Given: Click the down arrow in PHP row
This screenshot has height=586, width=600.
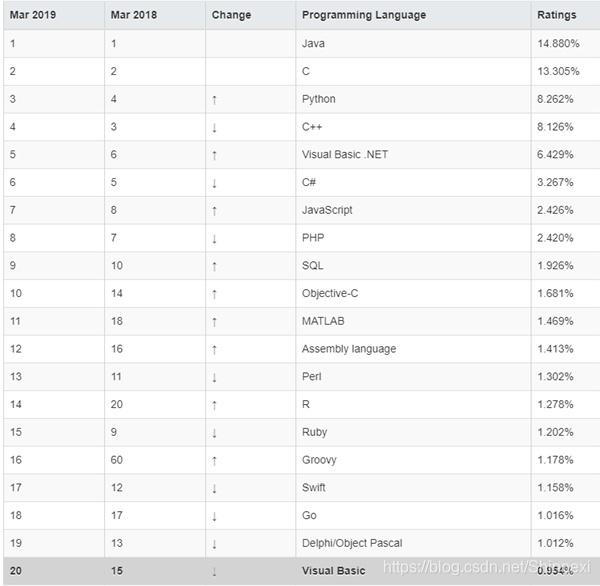Looking at the screenshot, I should [214, 239].
